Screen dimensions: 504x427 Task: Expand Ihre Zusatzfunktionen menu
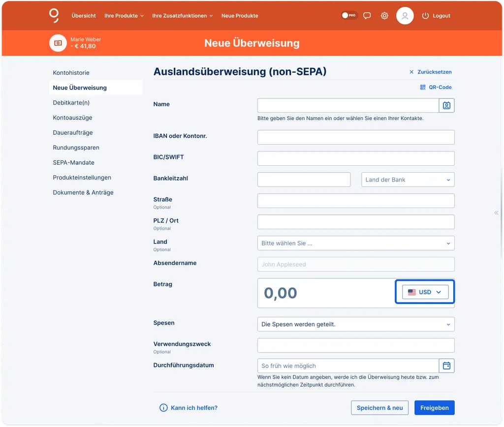(182, 16)
